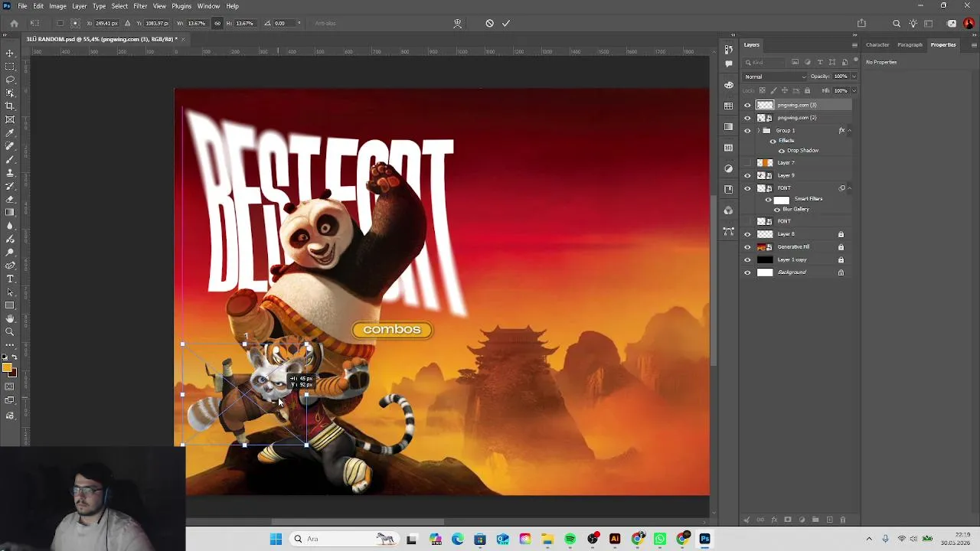Show the hidden Layer 7
This screenshot has height=551, width=980.
[x=747, y=163]
